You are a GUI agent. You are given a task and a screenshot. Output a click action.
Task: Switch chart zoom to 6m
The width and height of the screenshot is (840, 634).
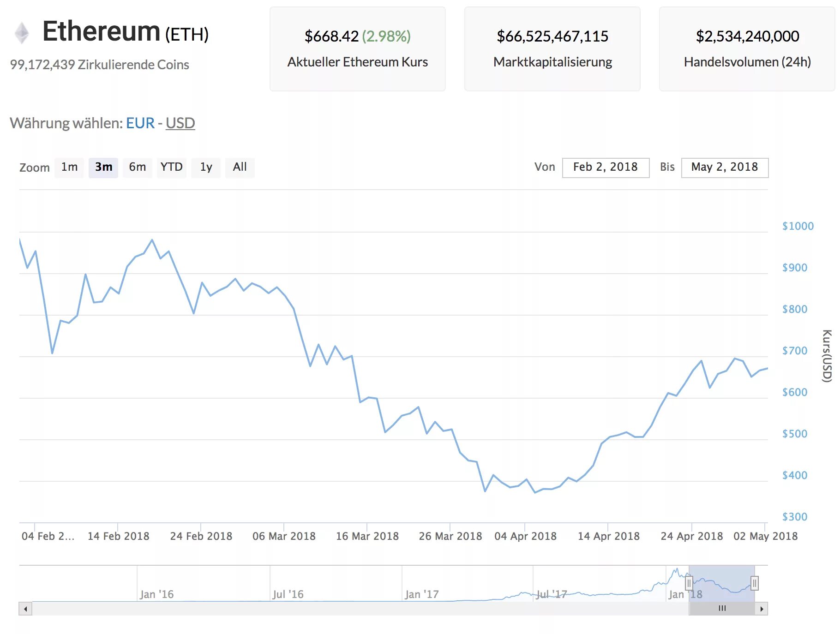[x=138, y=167]
